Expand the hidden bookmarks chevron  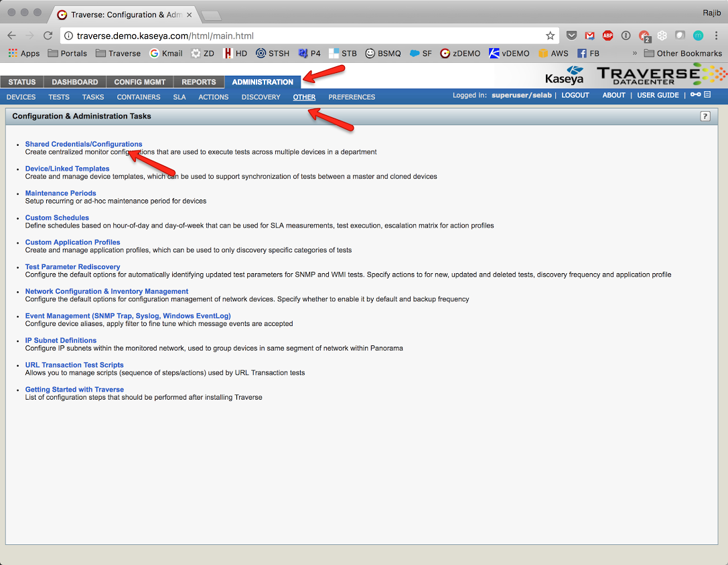[x=635, y=54]
